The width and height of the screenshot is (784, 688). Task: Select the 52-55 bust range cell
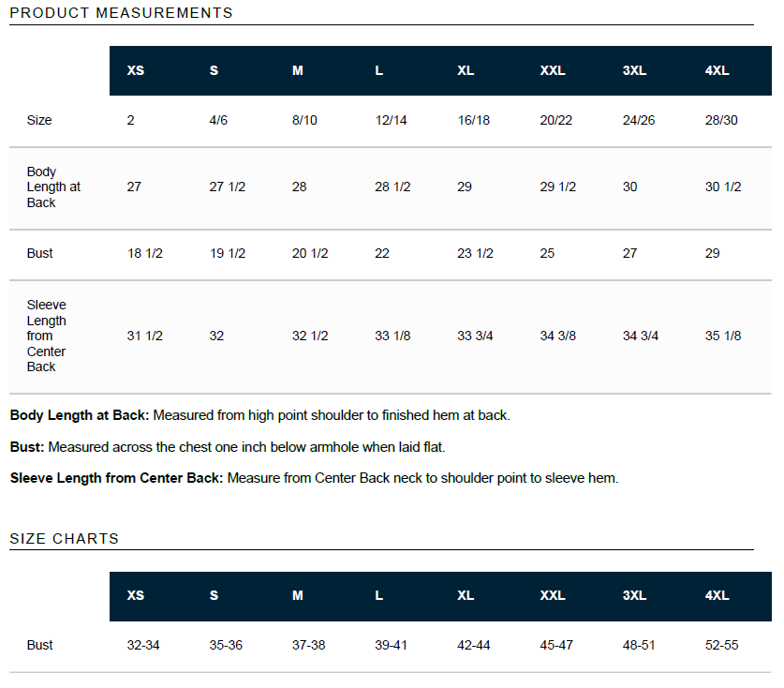click(721, 645)
